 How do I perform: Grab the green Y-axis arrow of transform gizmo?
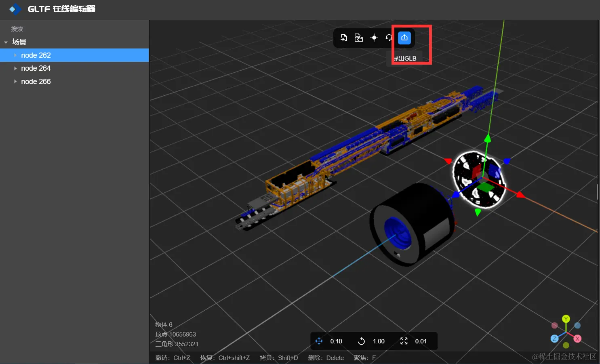click(488, 139)
